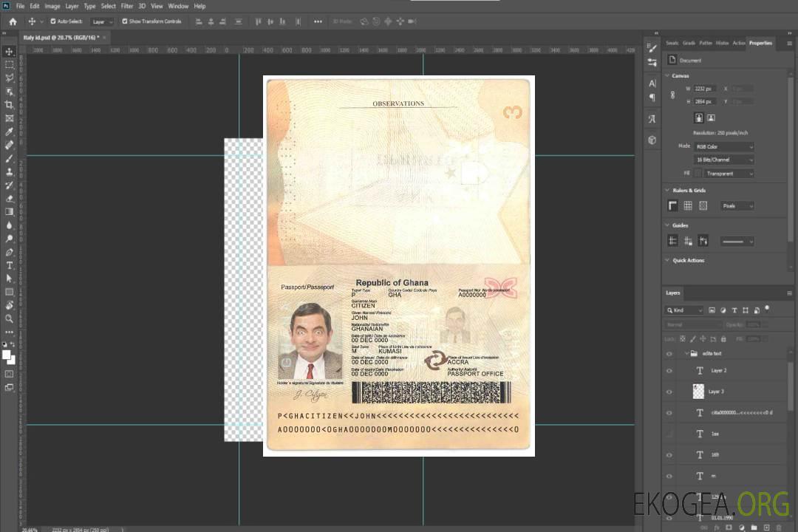The image size is (798, 532).
Task: Set canvas to portrait orientation
Action: click(699, 118)
